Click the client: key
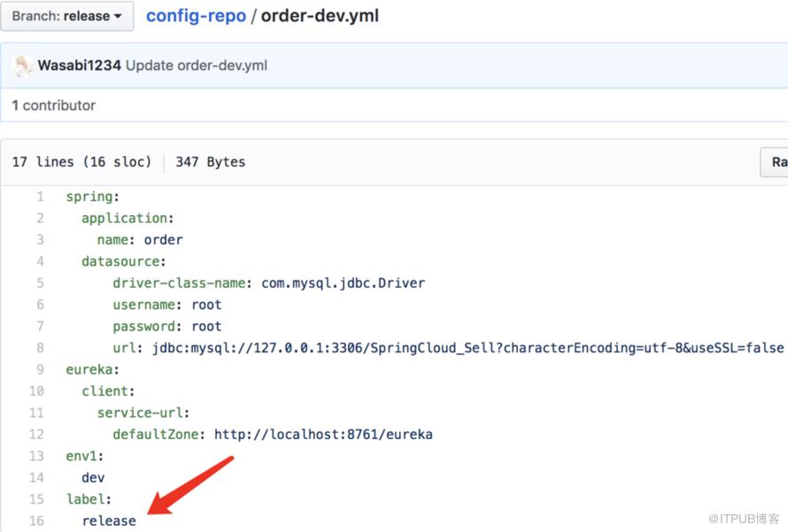This screenshot has height=532, width=788. pyautogui.click(x=108, y=391)
